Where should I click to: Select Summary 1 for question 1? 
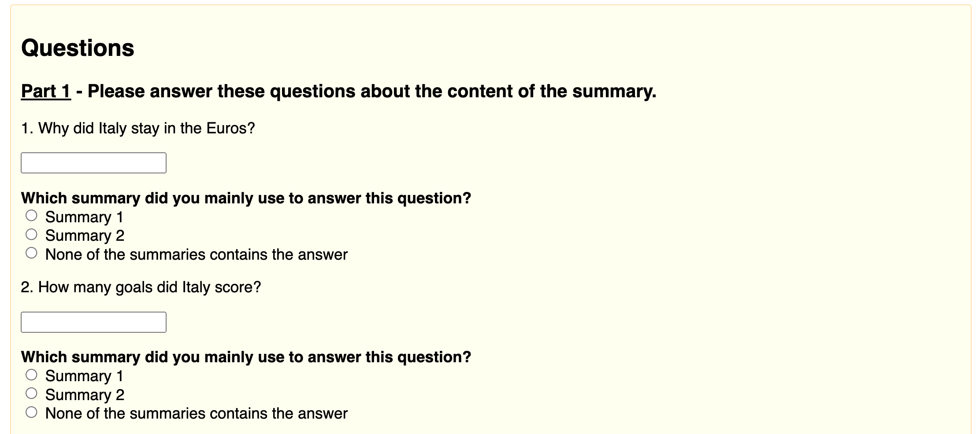[31, 216]
